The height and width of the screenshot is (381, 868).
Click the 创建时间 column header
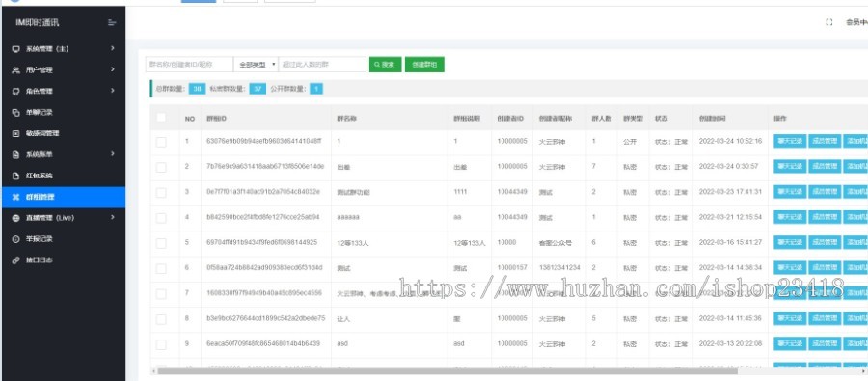(x=712, y=119)
